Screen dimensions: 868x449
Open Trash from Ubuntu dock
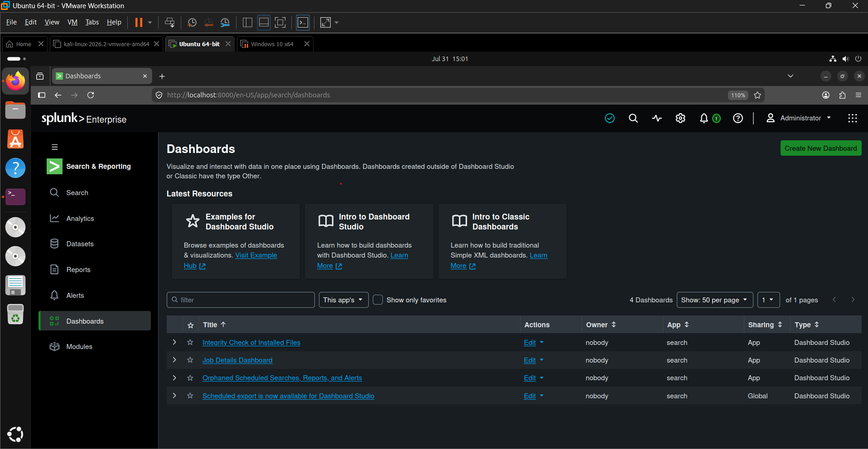(x=15, y=314)
